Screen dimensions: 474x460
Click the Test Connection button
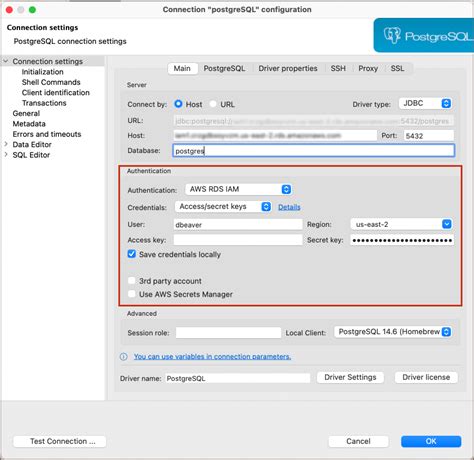[60, 441]
